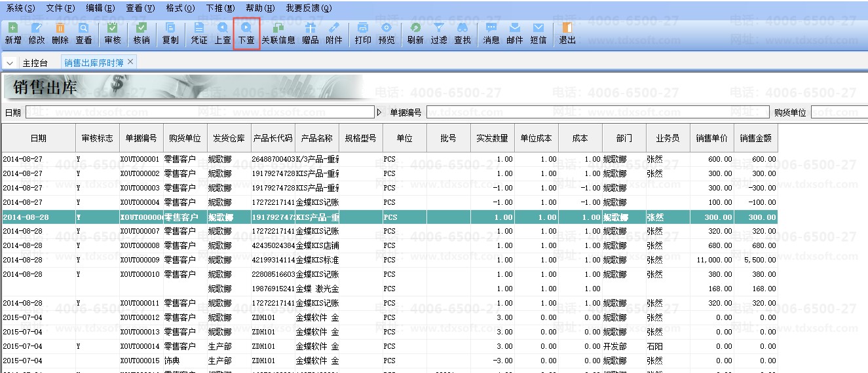This screenshot has height=373, width=868.
Task: Expand the tab list chevron left of 主控台
Action: (x=10, y=63)
